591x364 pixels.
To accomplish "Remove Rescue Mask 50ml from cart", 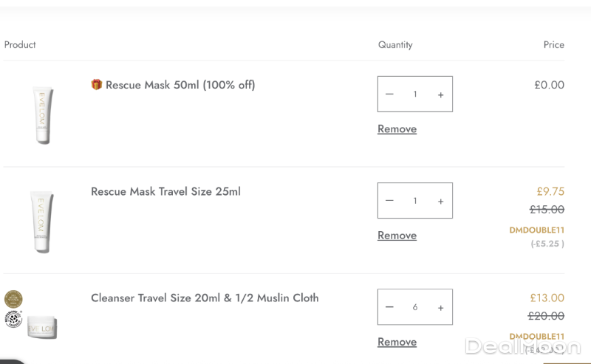I will (x=397, y=129).
